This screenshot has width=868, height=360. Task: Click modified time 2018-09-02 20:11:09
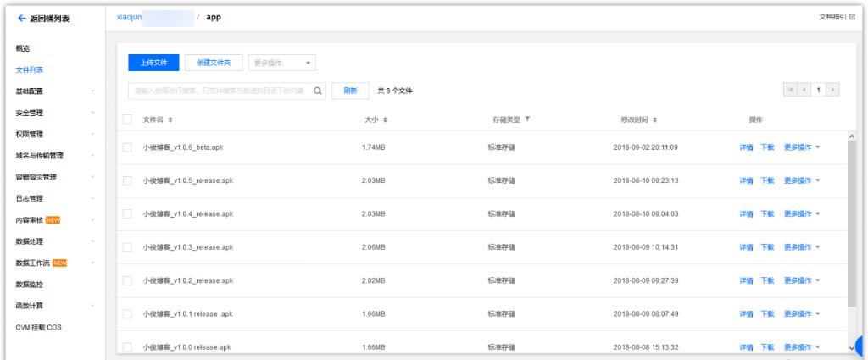[645, 147]
